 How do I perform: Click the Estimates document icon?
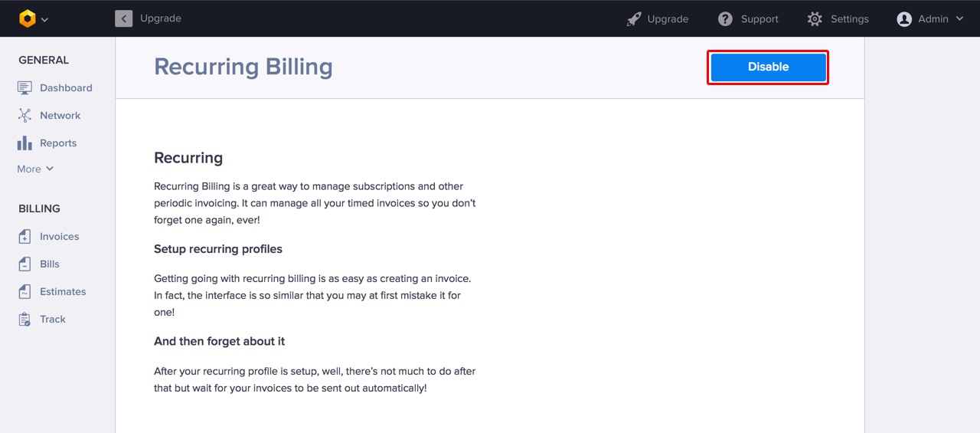[x=24, y=292]
